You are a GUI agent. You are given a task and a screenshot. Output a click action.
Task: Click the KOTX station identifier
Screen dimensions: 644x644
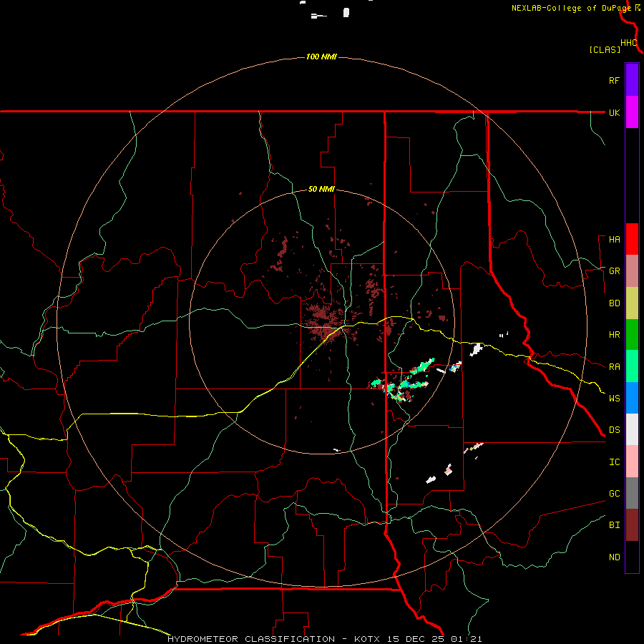[x=368, y=639]
